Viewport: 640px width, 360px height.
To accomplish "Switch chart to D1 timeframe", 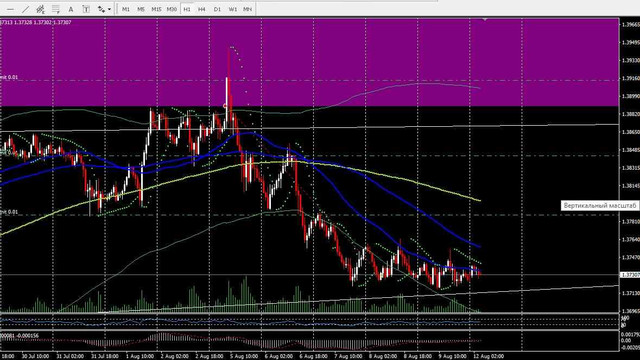I will coord(217,9).
